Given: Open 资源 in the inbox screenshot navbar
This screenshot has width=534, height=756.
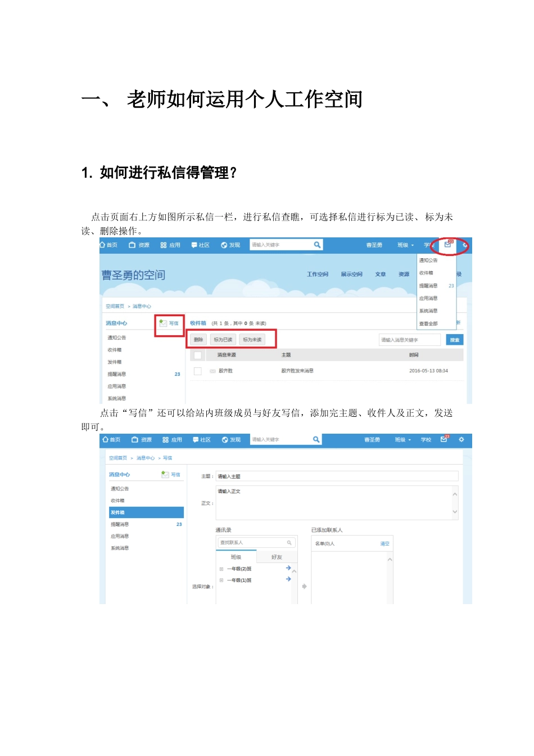Looking at the screenshot, I should click(139, 245).
